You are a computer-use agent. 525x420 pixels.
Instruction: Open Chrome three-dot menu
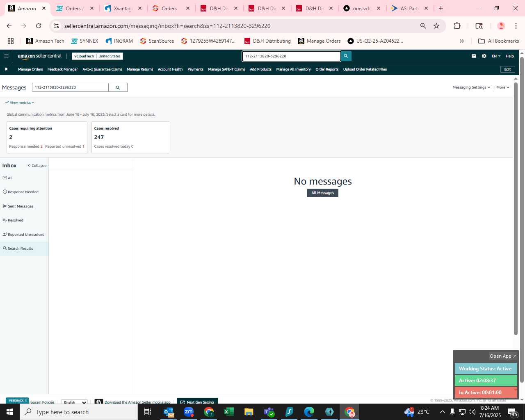(x=516, y=26)
